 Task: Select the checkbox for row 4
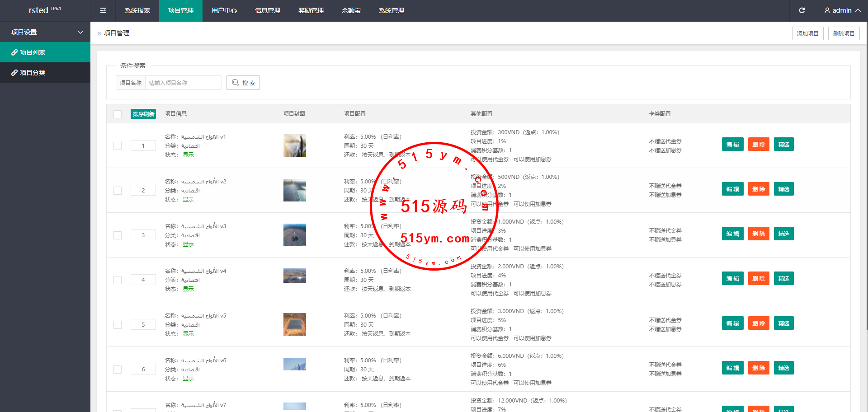pyautogui.click(x=118, y=280)
